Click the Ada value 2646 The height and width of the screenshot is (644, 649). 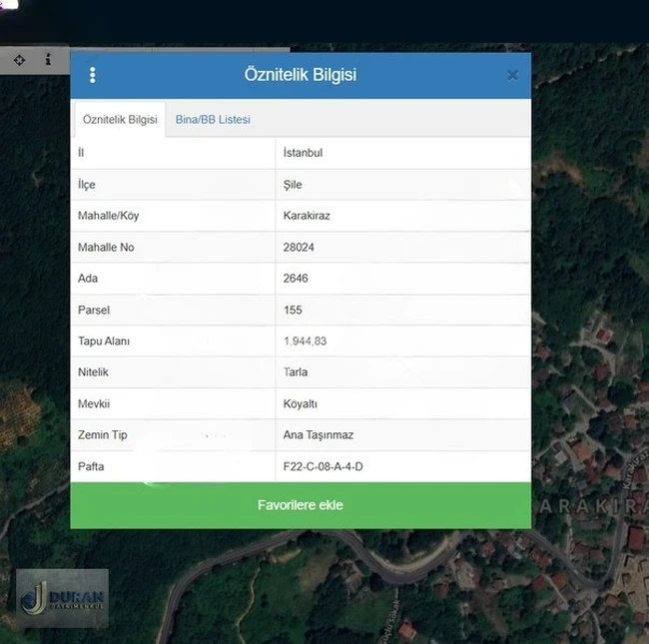pyautogui.click(x=296, y=279)
